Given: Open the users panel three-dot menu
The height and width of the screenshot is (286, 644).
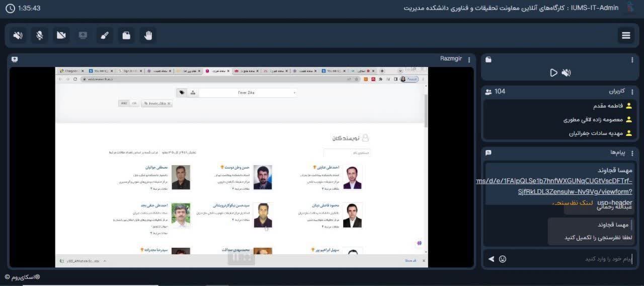Looking at the screenshot, I should tap(632, 92).
